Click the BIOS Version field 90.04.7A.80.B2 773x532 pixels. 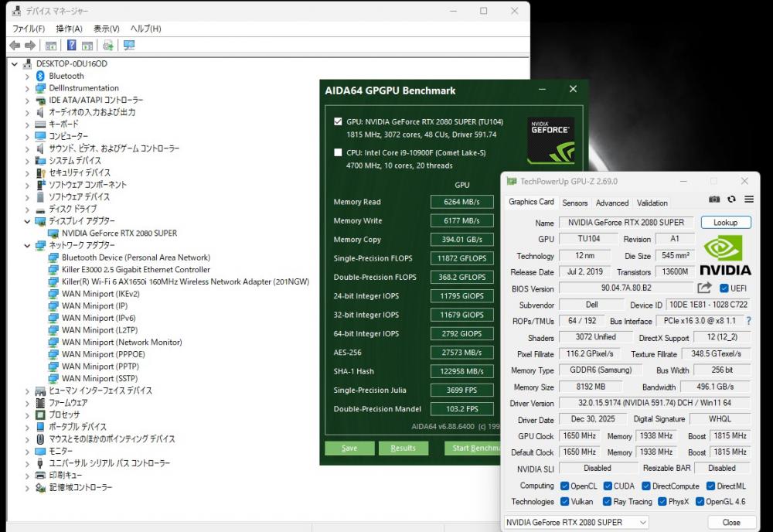point(626,288)
